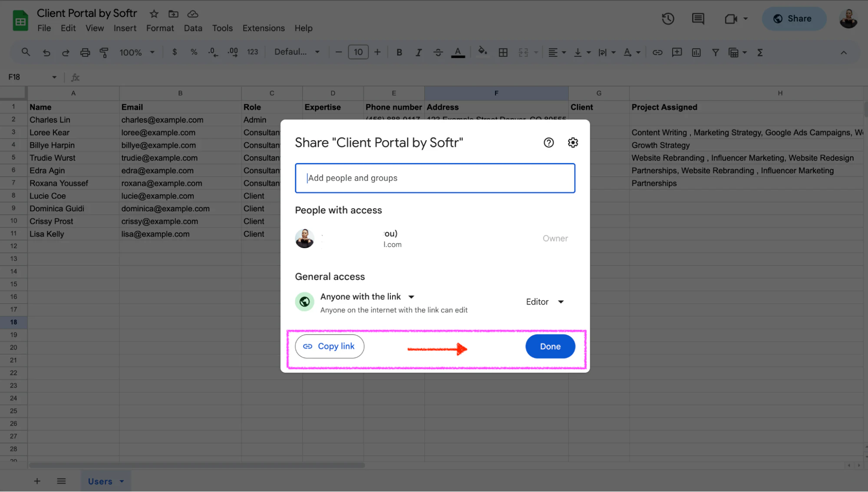868x492 pixels.
Task: Open the all sheets list icon
Action: pyautogui.click(x=61, y=481)
